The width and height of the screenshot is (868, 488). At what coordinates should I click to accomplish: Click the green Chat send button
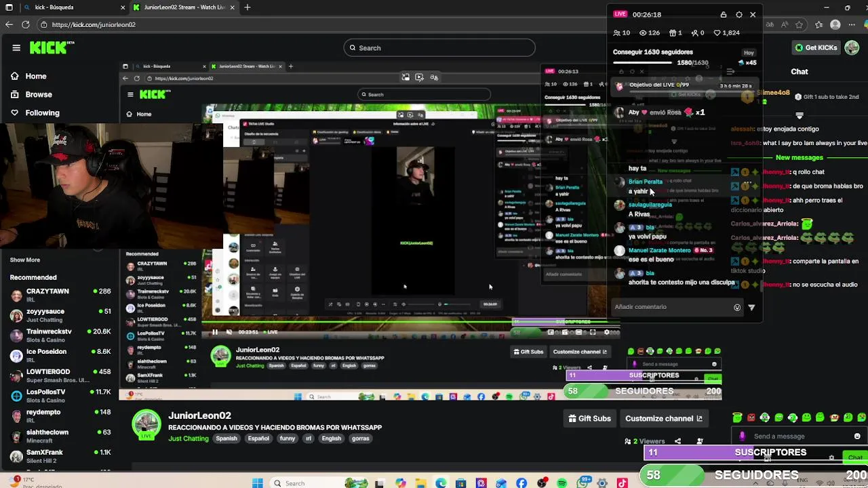[855, 458]
